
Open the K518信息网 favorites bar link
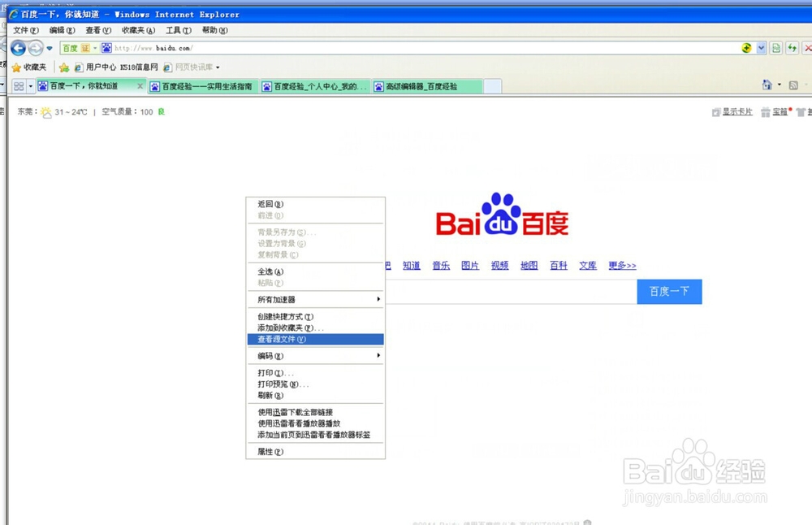click(x=139, y=67)
